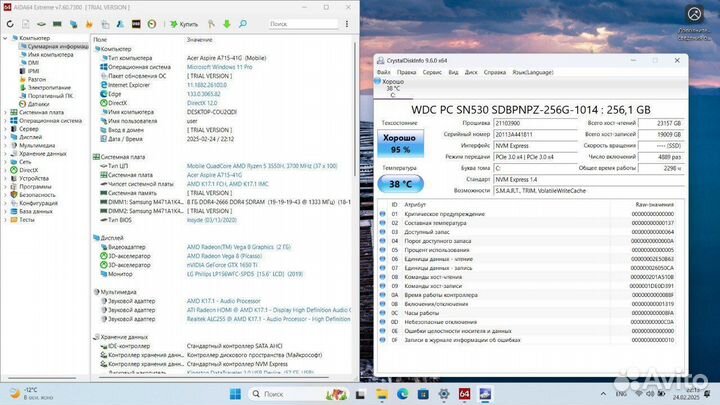Click the 38 °C temperature indicator

[401, 185]
